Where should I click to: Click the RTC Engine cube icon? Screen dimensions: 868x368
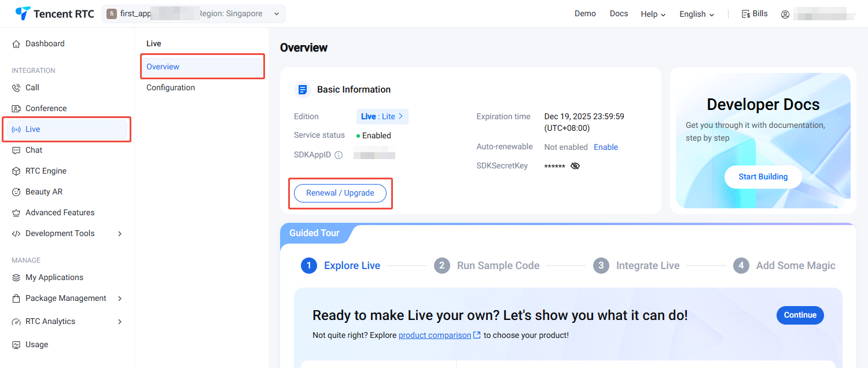click(16, 171)
